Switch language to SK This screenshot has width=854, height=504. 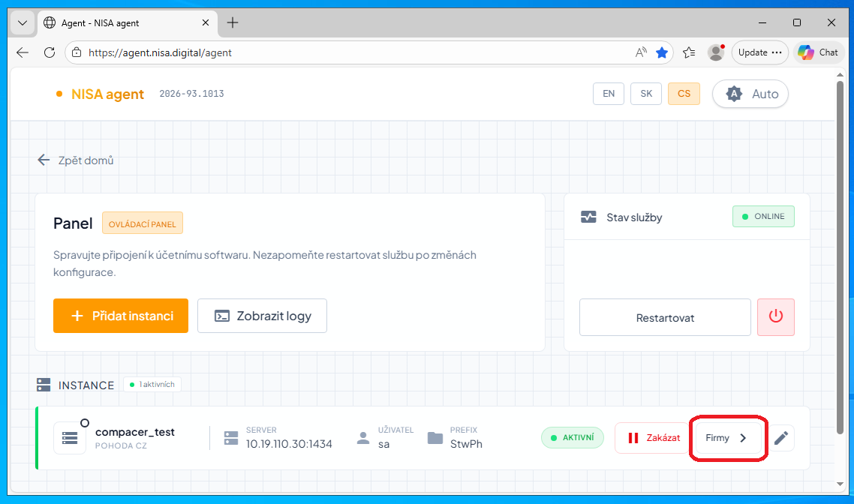(646, 94)
